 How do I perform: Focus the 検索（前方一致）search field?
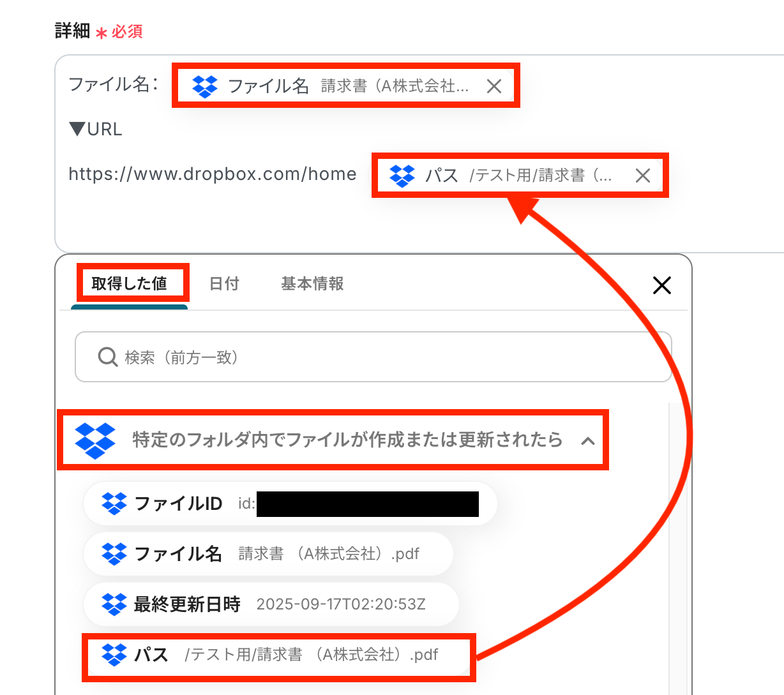(373, 357)
